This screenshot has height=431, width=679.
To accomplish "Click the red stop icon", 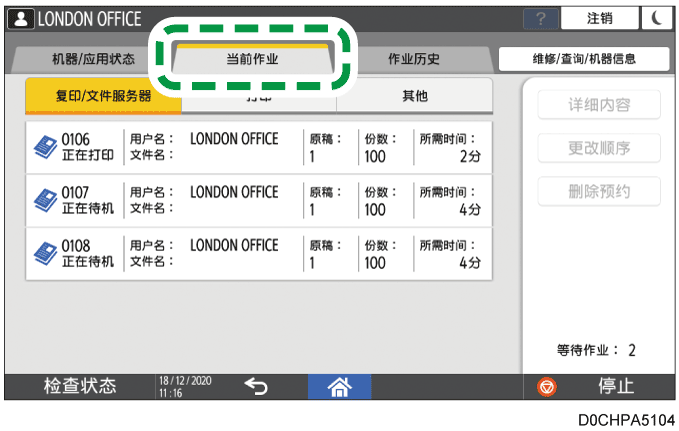I will (548, 387).
